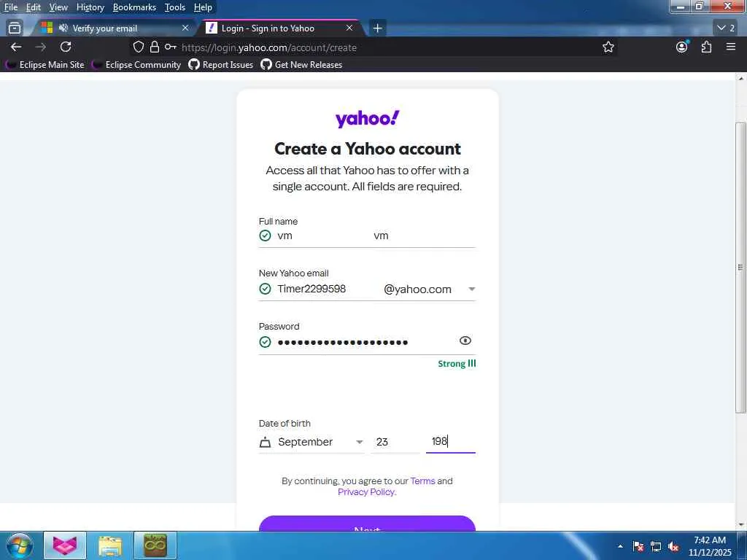Screen dimensions: 747x560
Task: Reload the current Yahoo page
Action: point(66,47)
